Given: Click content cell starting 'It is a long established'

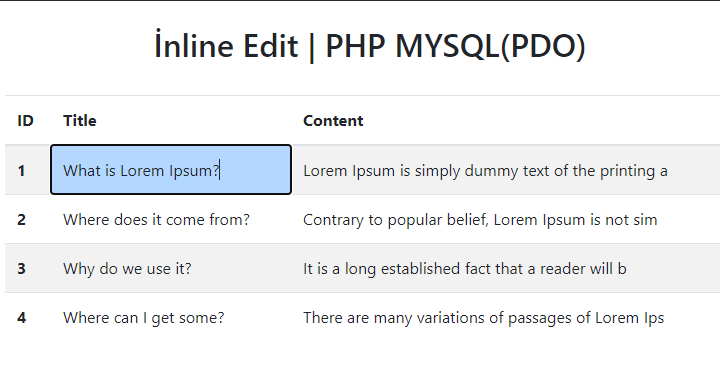Looking at the screenshot, I should click(464, 268).
